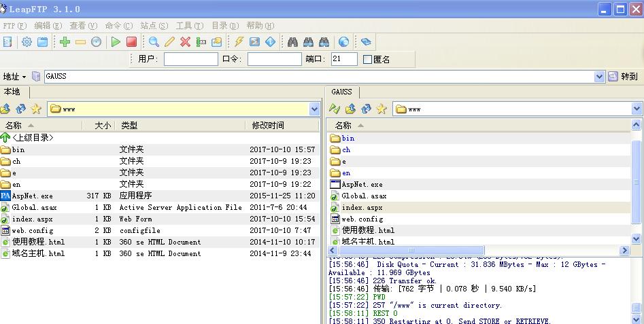This screenshot has height=324, width=644.
Task: Sort local files by 修改时间 column
Action: (x=282, y=126)
